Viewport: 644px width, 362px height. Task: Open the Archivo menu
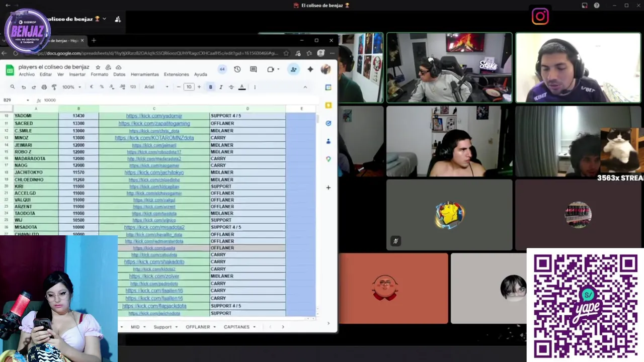[27, 74]
